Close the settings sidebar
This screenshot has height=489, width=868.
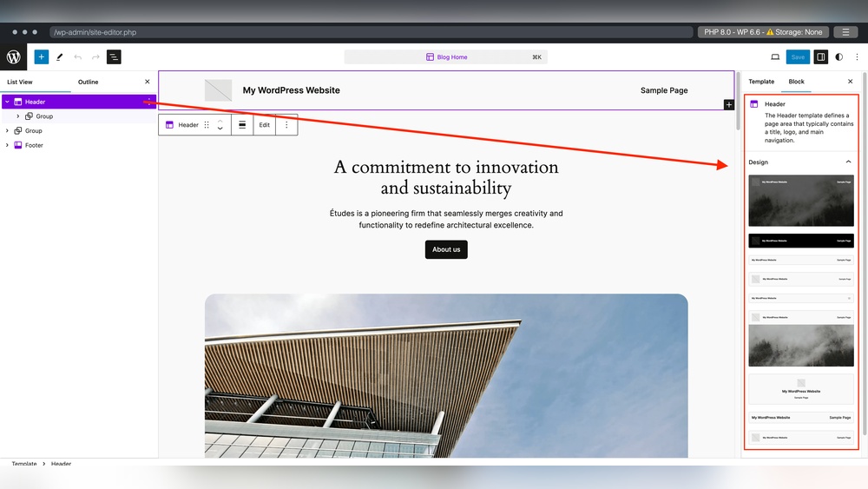click(851, 82)
